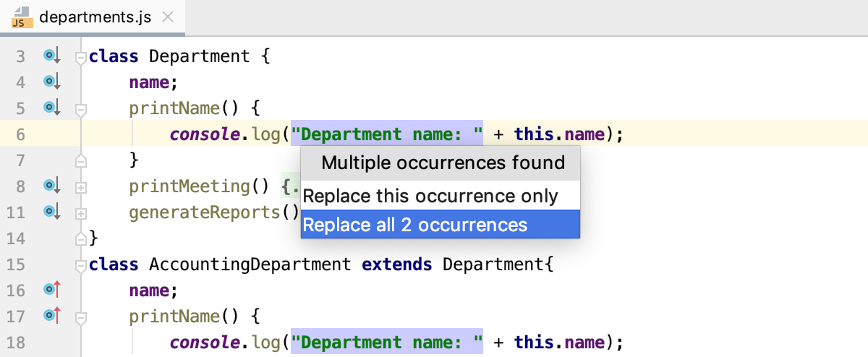
Task: Close the departments.js tab
Action: point(168,17)
